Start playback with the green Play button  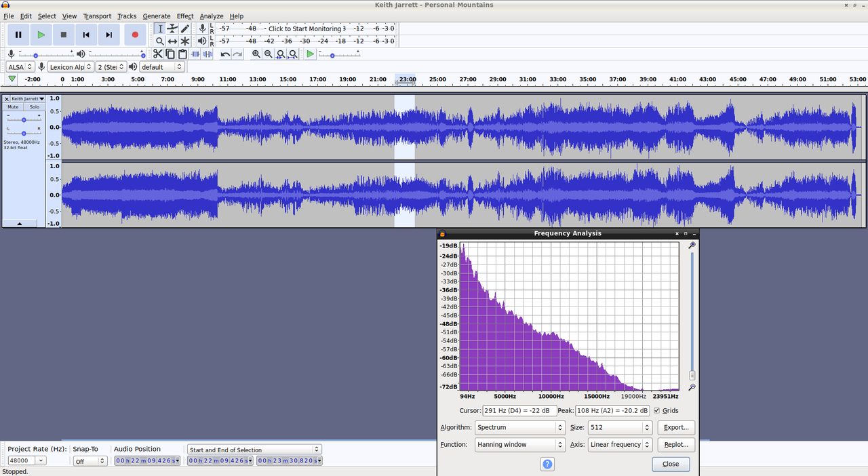click(x=41, y=35)
